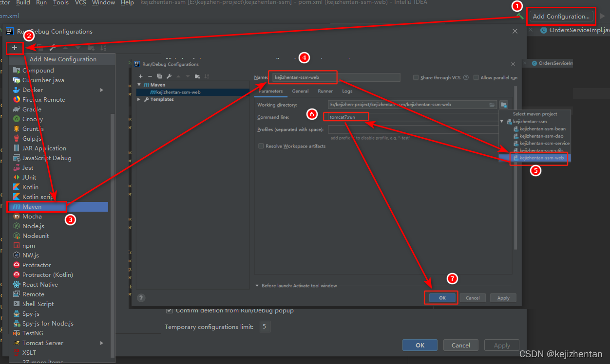This screenshot has height=364, width=610.
Task: Open the Window menu
Action: (103, 3)
